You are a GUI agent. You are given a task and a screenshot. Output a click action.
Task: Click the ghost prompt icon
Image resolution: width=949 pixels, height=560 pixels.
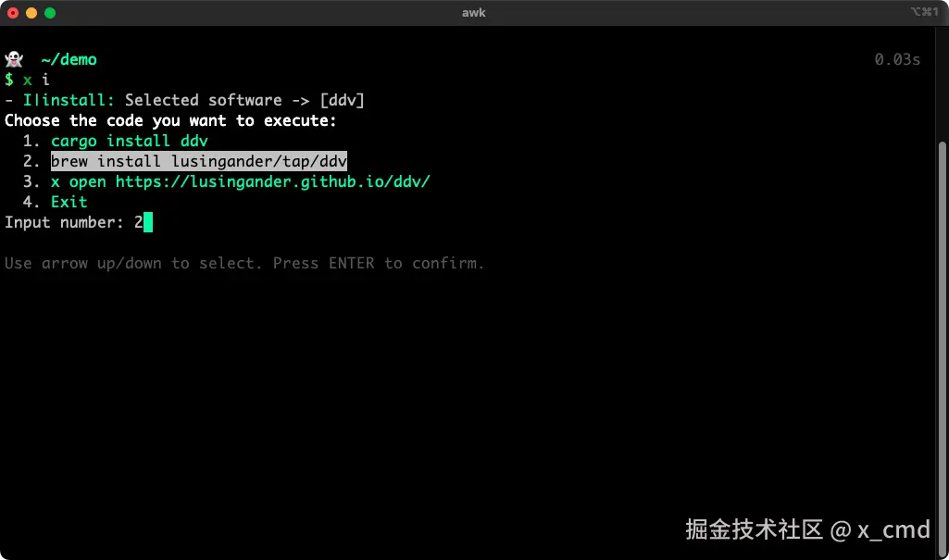(x=14, y=59)
